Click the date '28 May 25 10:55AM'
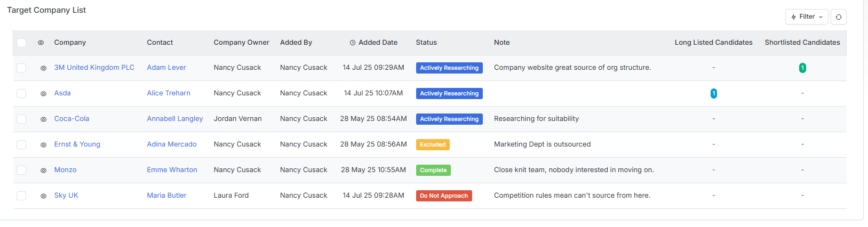 373,170
